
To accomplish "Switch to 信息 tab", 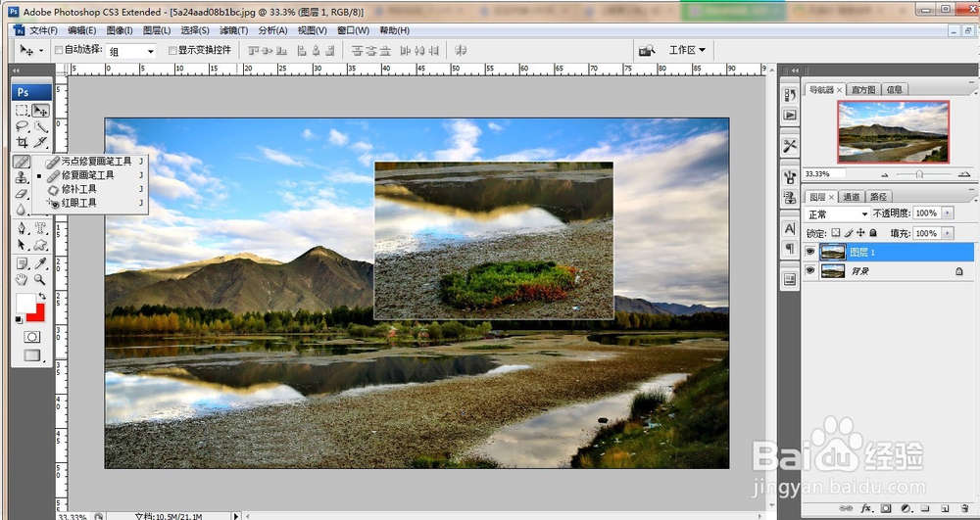I will 894,89.
